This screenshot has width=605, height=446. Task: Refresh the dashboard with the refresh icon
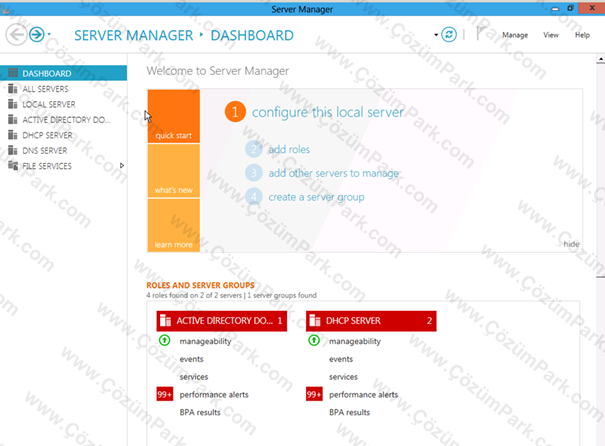(x=449, y=35)
